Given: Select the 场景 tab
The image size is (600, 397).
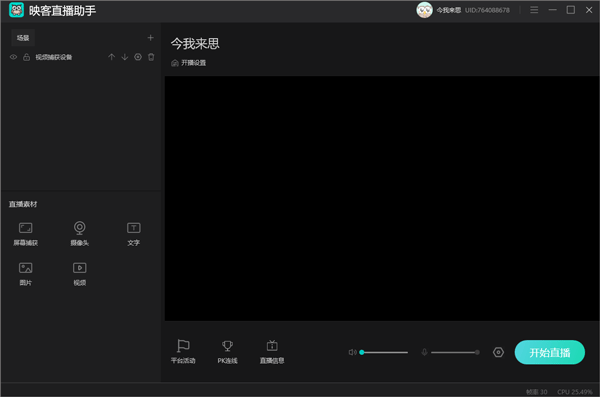Looking at the screenshot, I should [23, 38].
